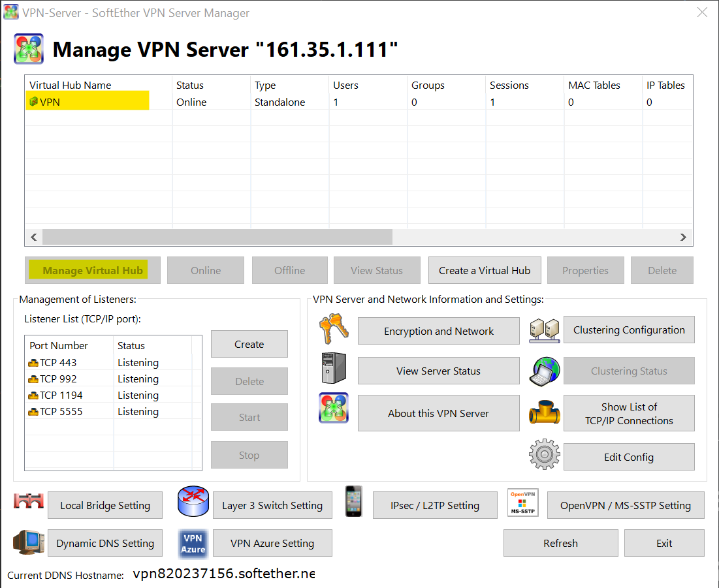The width and height of the screenshot is (719, 588).
Task: Click the SoftEther app icon in the title bar
Action: pos(11,12)
